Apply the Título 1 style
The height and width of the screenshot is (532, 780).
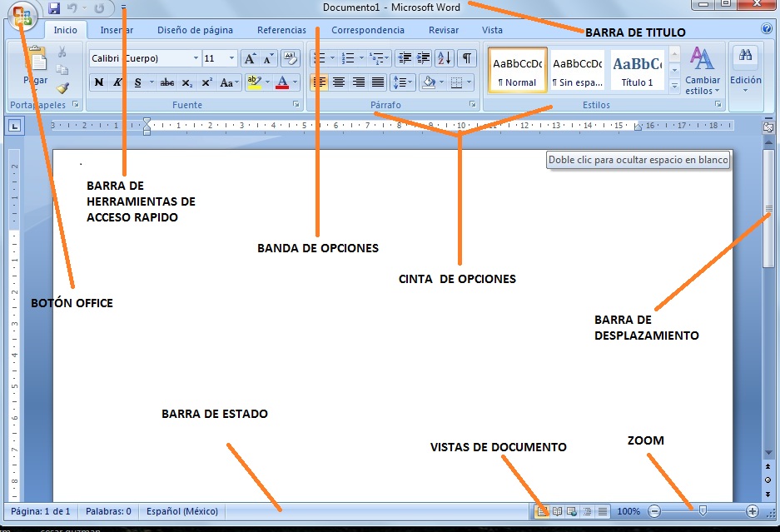637,71
